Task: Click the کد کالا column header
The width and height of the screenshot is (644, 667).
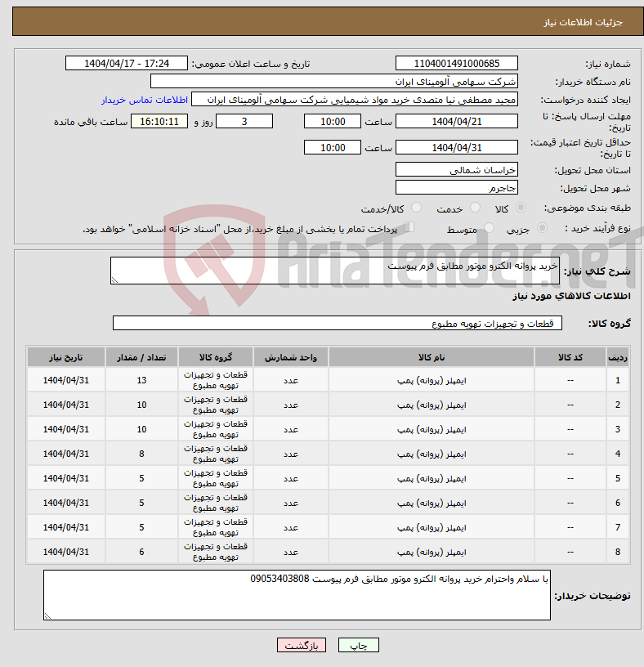Action: [570, 357]
